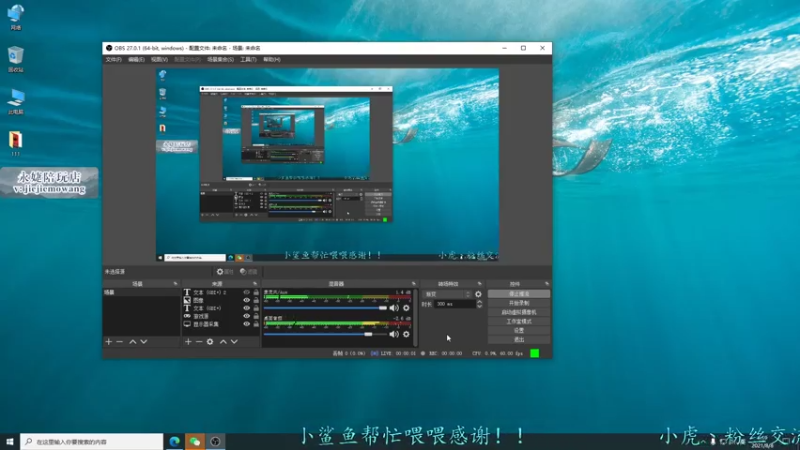The image size is (800, 450).
Task: Lock the second 文本 (GDI+) source
Action: pyautogui.click(x=256, y=308)
